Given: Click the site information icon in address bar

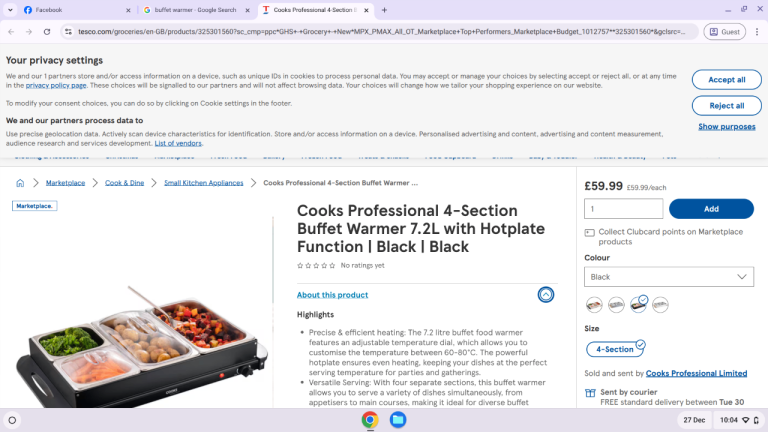Looking at the screenshot, I should (69, 32).
